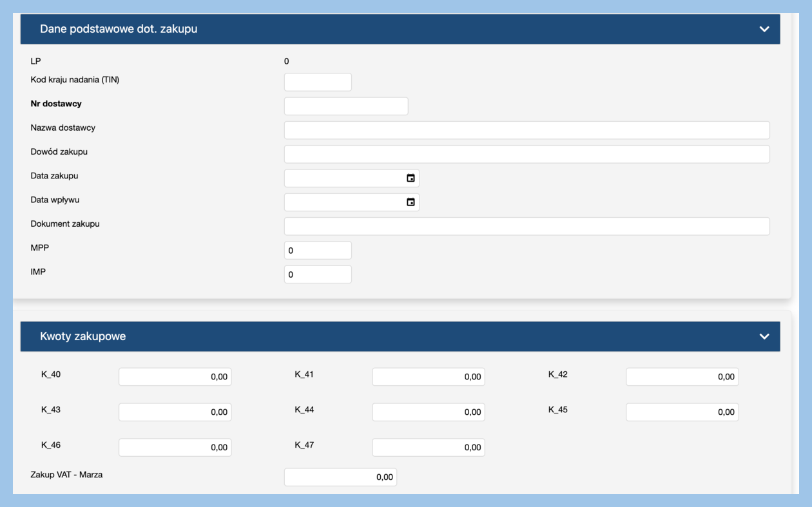Focus the K_44 amount field
812x507 pixels.
(x=428, y=412)
